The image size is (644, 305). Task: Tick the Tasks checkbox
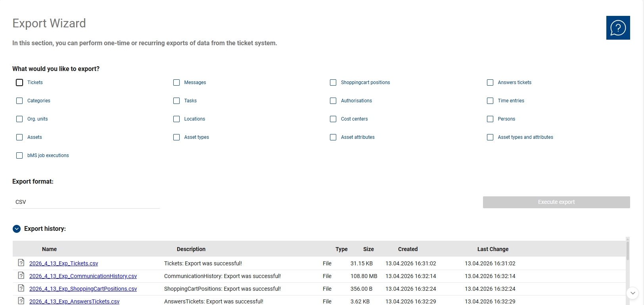[x=176, y=101]
